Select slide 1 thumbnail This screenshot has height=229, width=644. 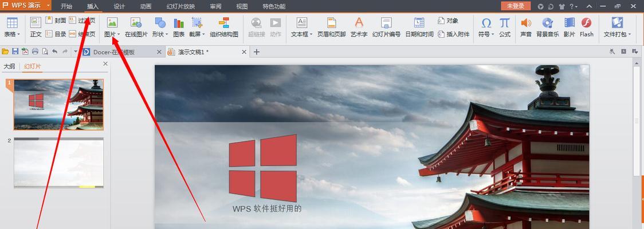pos(59,105)
